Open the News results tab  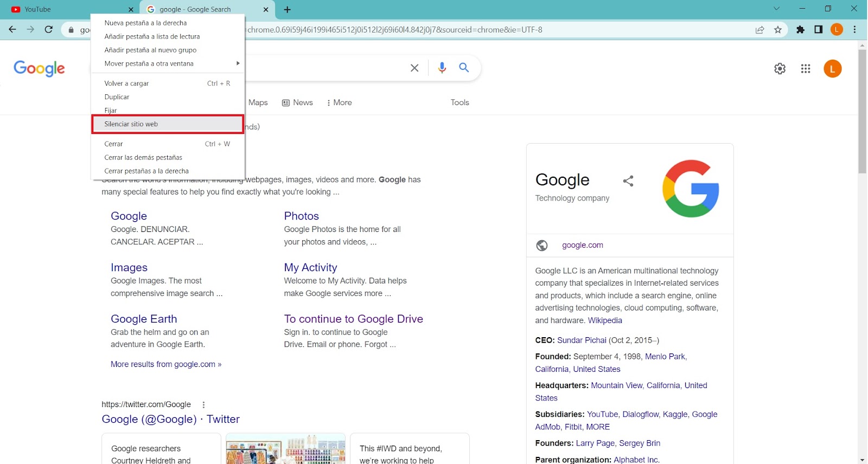pyautogui.click(x=297, y=102)
